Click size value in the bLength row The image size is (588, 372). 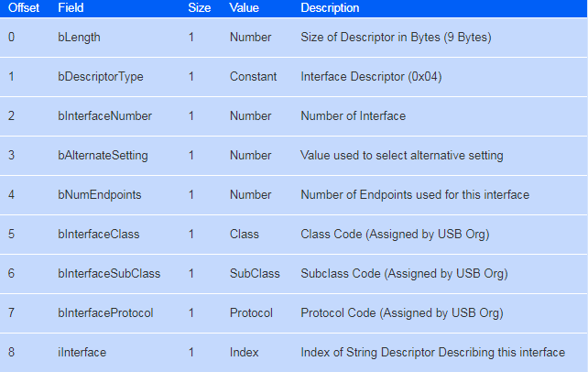pyautogui.click(x=191, y=38)
